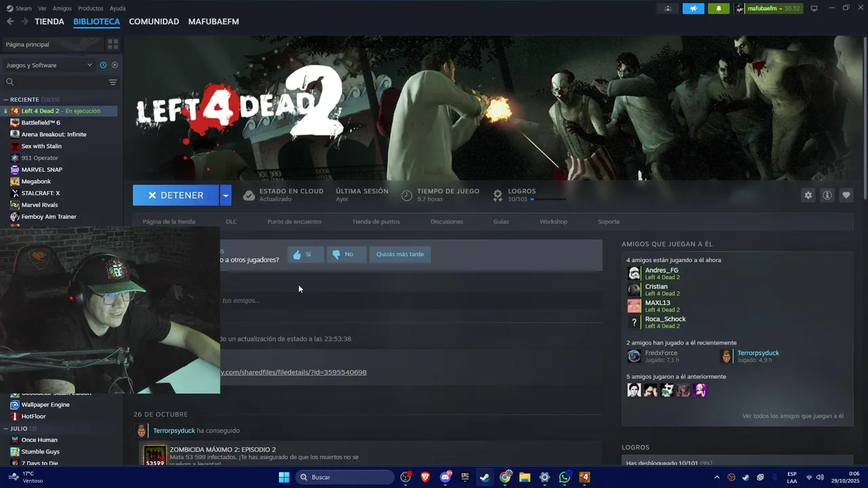This screenshot has height=488, width=868.
Task: Open the game settings gear
Action: click(x=808, y=195)
